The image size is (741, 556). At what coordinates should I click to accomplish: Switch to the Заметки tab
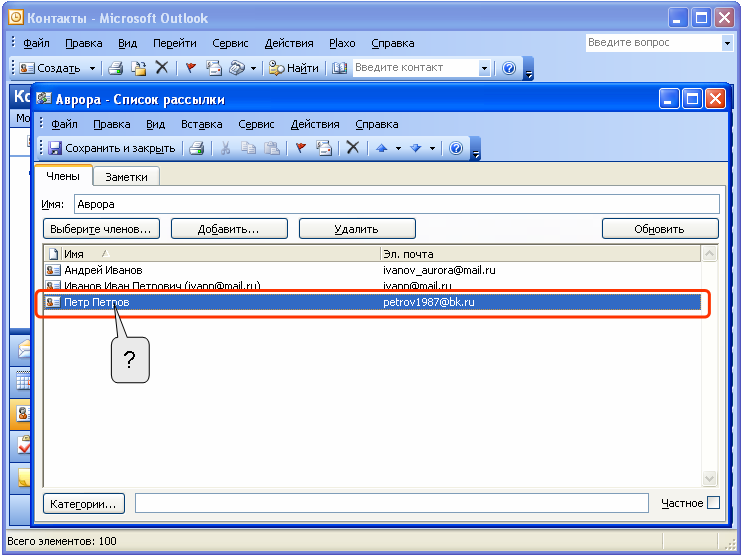pyautogui.click(x=126, y=177)
